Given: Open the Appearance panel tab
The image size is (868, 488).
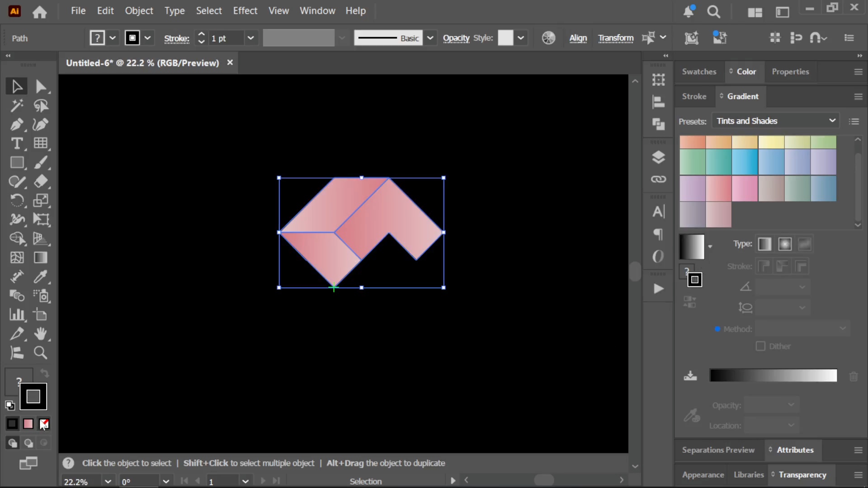Looking at the screenshot, I should [703, 475].
